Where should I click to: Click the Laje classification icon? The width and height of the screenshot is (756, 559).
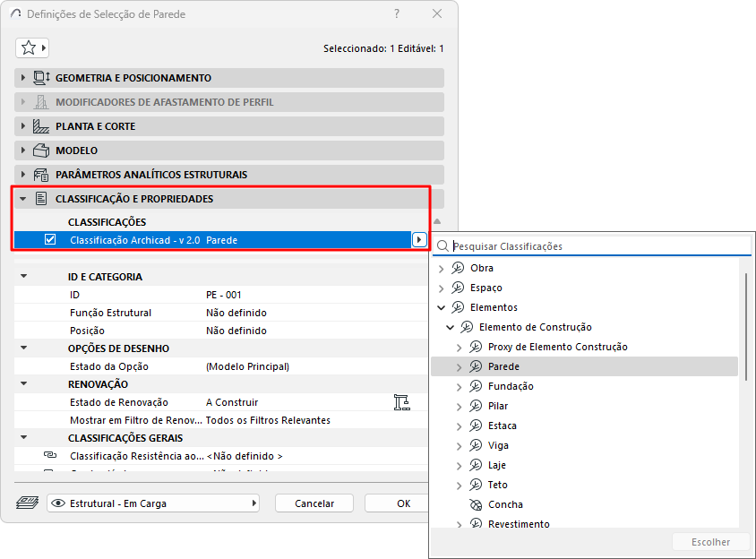coord(476,466)
